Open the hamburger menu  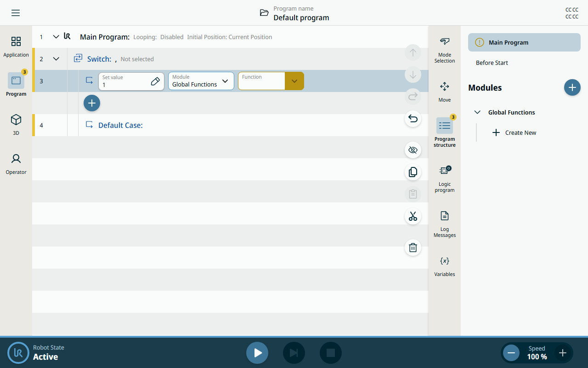pos(16,13)
